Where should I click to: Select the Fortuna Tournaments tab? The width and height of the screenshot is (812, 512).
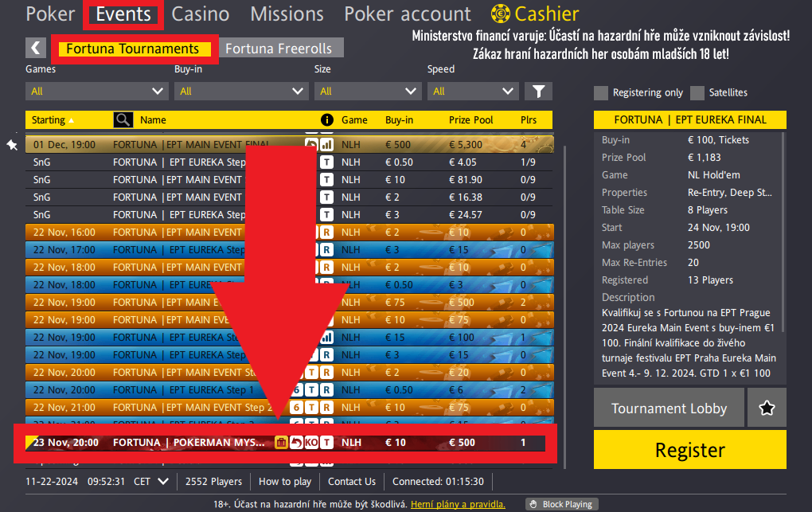pyautogui.click(x=135, y=49)
